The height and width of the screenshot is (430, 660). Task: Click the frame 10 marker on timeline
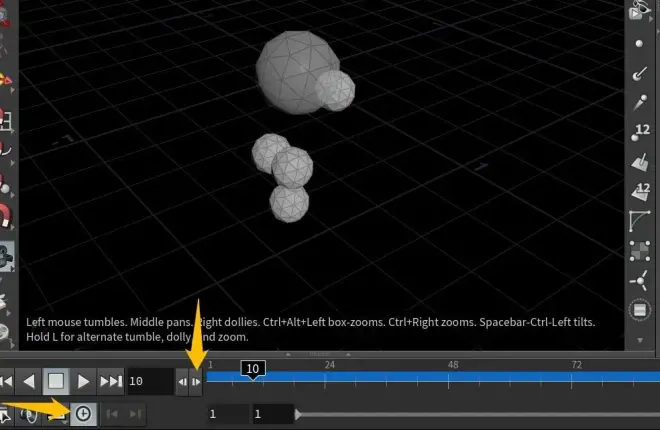(253, 369)
